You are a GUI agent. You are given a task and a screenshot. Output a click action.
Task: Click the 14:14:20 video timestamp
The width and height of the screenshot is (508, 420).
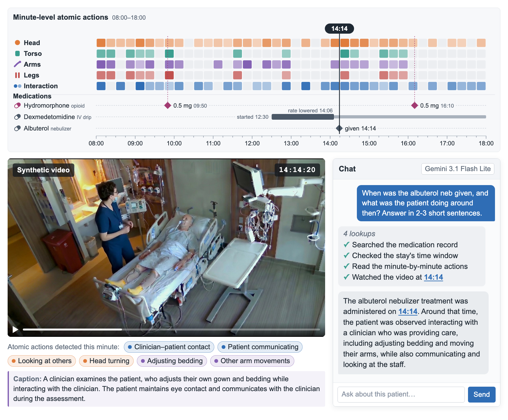[x=297, y=170]
